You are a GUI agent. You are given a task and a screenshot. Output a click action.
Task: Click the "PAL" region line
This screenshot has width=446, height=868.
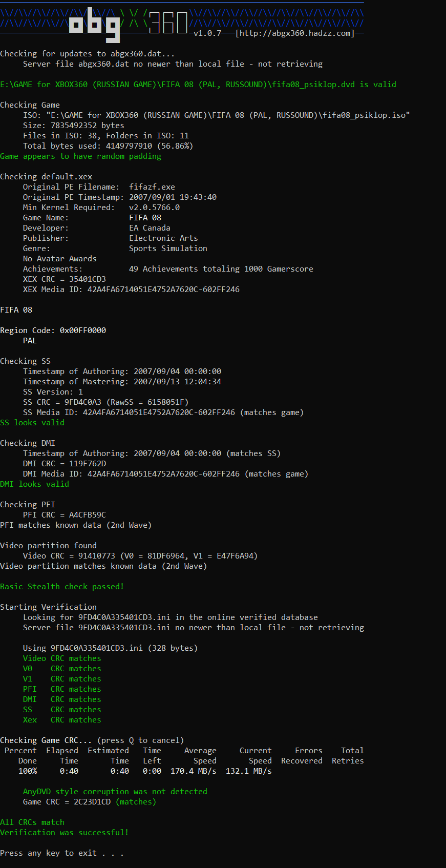click(30, 341)
